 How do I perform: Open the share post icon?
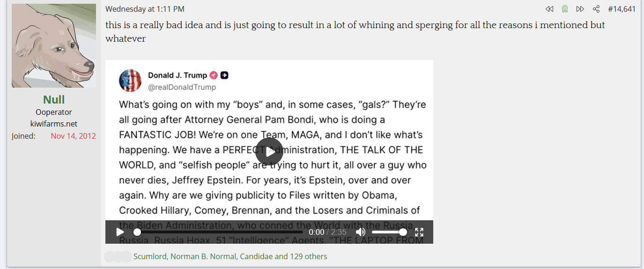click(596, 9)
